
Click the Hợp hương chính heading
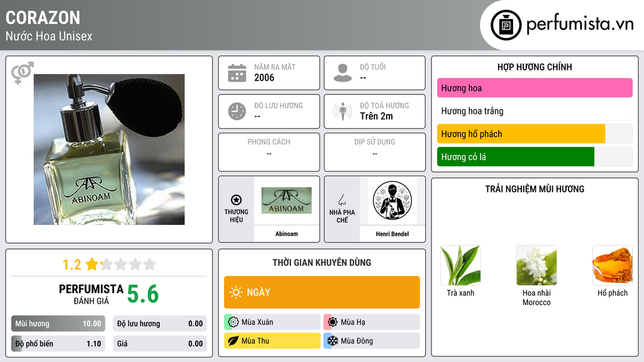pyautogui.click(x=535, y=67)
